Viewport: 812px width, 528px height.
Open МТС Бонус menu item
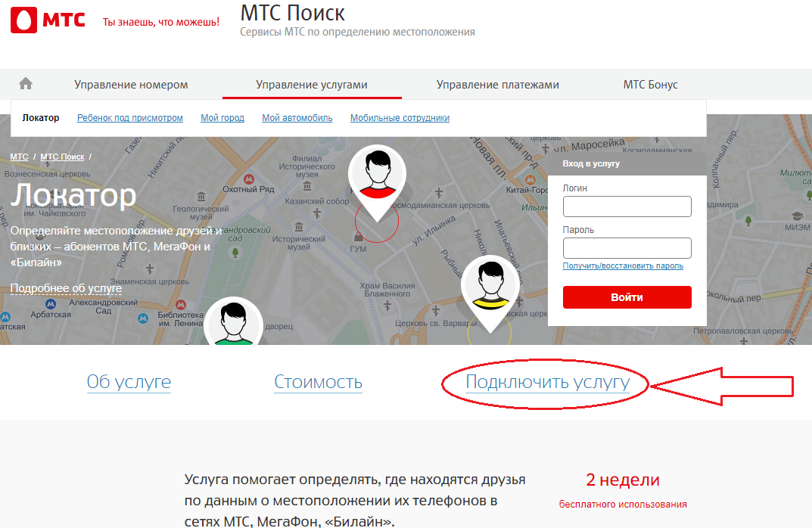[x=650, y=85]
